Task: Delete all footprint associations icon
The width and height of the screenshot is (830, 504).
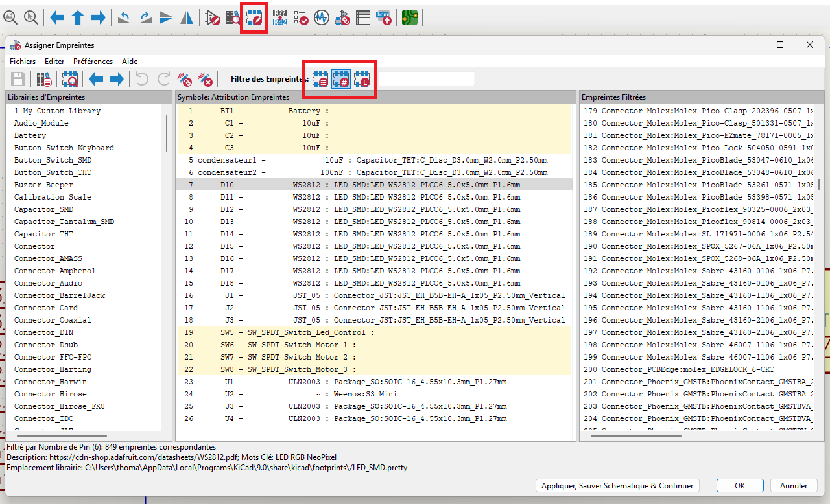Action: point(205,80)
